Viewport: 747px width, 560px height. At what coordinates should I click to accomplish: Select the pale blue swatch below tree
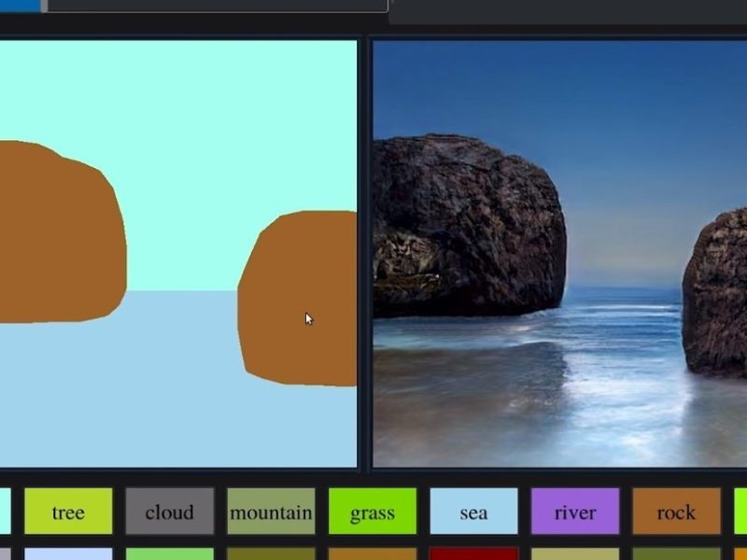tap(68, 553)
